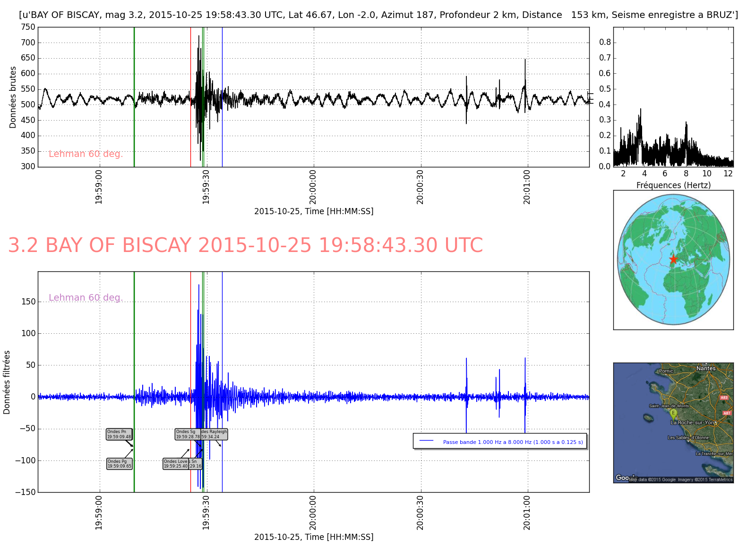
Task: Click the green E epicenter map pin
Action: tap(673, 414)
